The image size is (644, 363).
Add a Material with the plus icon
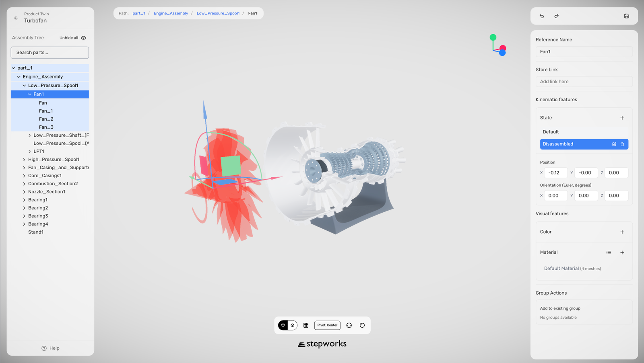[622, 252]
